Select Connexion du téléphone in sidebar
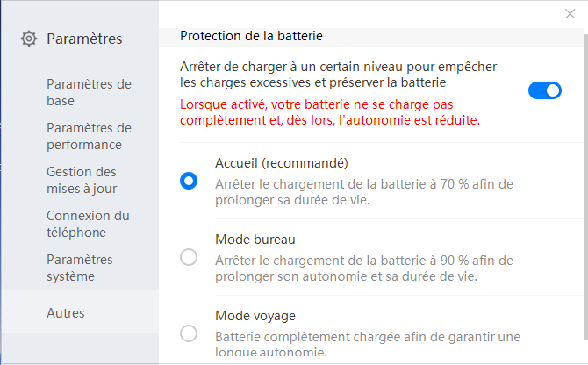This screenshot has height=365, width=588. coord(88,224)
